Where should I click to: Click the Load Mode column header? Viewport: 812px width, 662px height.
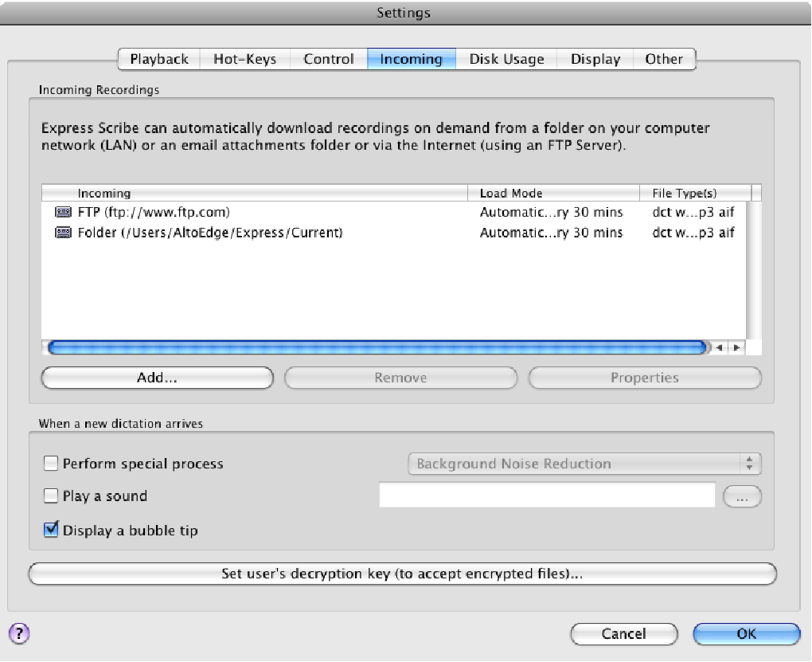pos(553,194)
